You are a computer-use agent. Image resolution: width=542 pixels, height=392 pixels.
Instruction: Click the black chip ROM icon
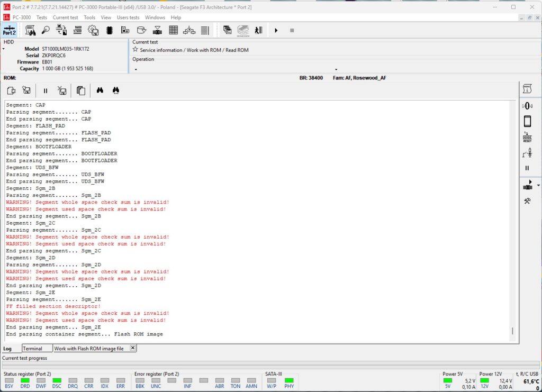point(110,30)
